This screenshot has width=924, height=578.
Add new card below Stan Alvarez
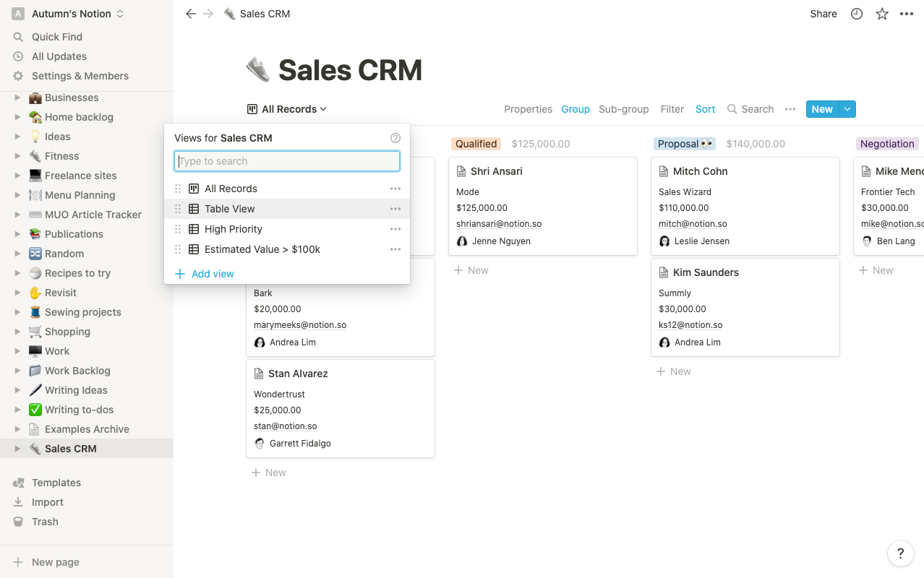pos(268,473)
